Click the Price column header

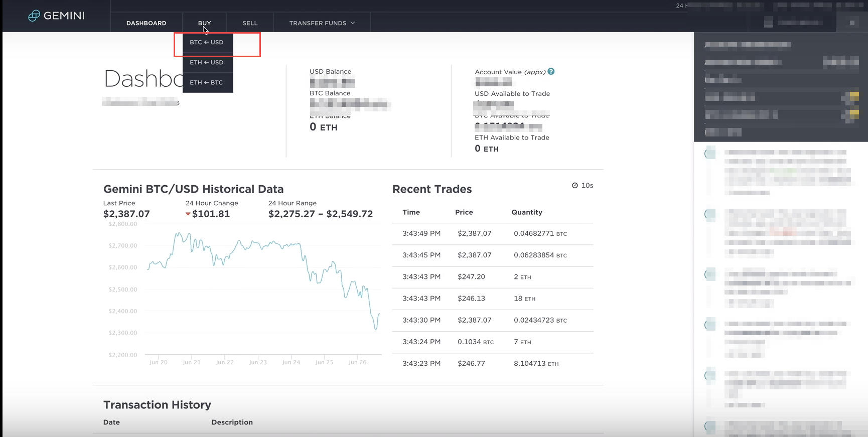464,212
